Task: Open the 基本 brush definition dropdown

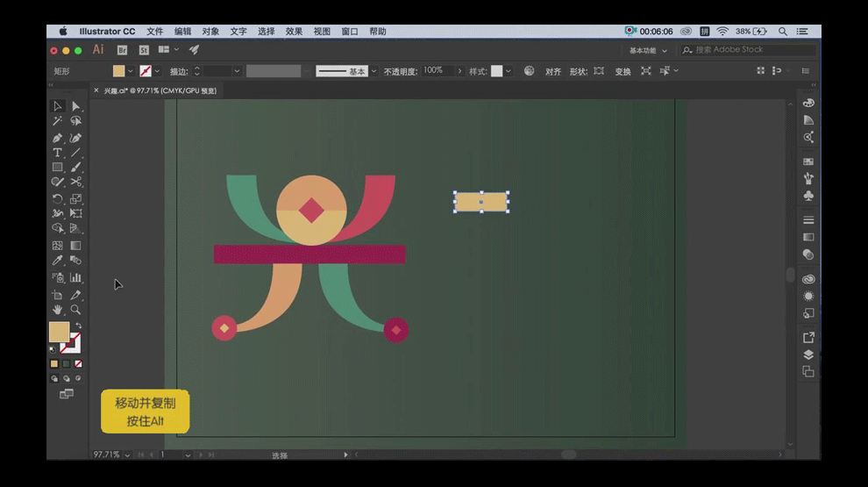Action: [x=374, y=71]
